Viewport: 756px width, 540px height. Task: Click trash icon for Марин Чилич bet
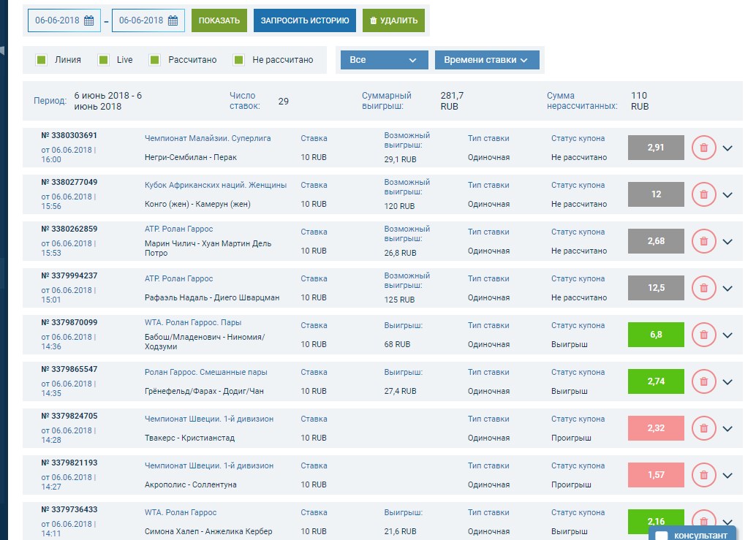(x=703, y=241)
